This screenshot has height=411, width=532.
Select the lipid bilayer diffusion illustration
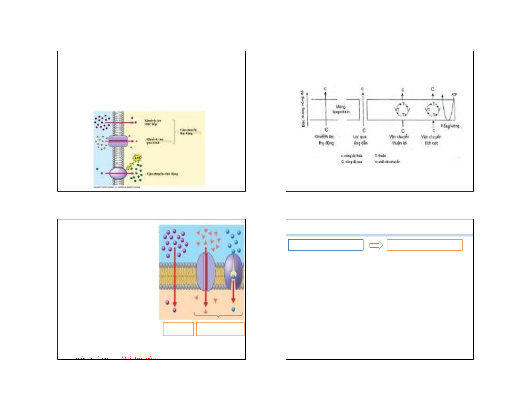coord(201,272)
